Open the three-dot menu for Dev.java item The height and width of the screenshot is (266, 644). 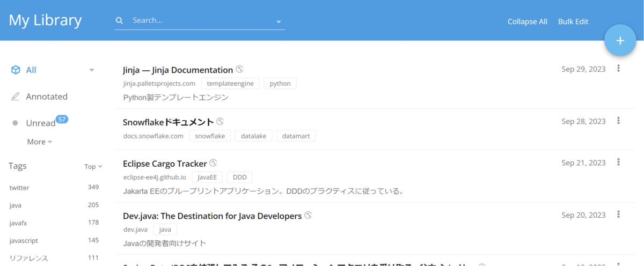pyautogui.click(x=619, y=215)
